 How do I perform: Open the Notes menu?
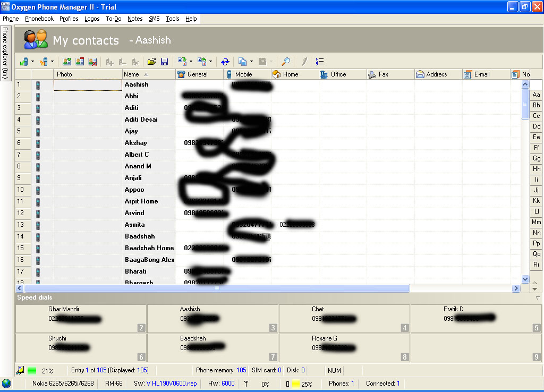(x=135, y=19)
